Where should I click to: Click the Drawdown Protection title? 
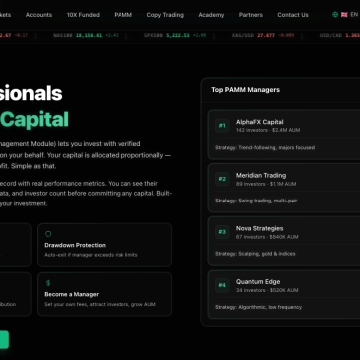[x=75, y=245]
